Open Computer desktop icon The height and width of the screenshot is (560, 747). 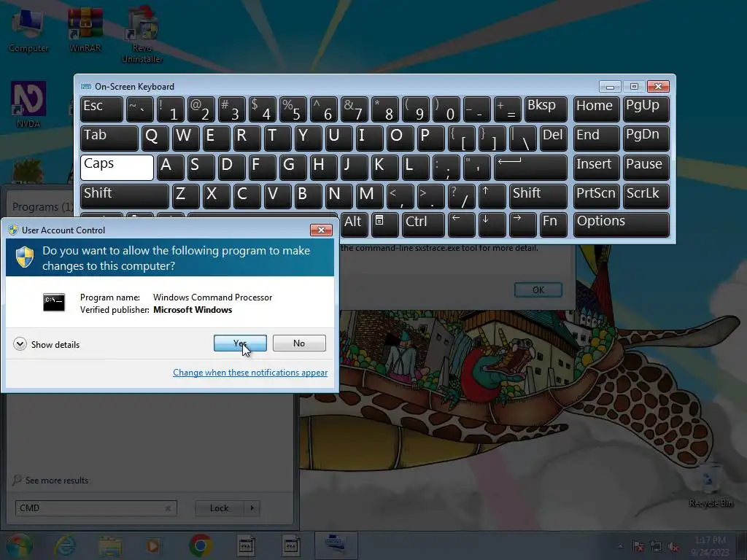click(28, 31)
